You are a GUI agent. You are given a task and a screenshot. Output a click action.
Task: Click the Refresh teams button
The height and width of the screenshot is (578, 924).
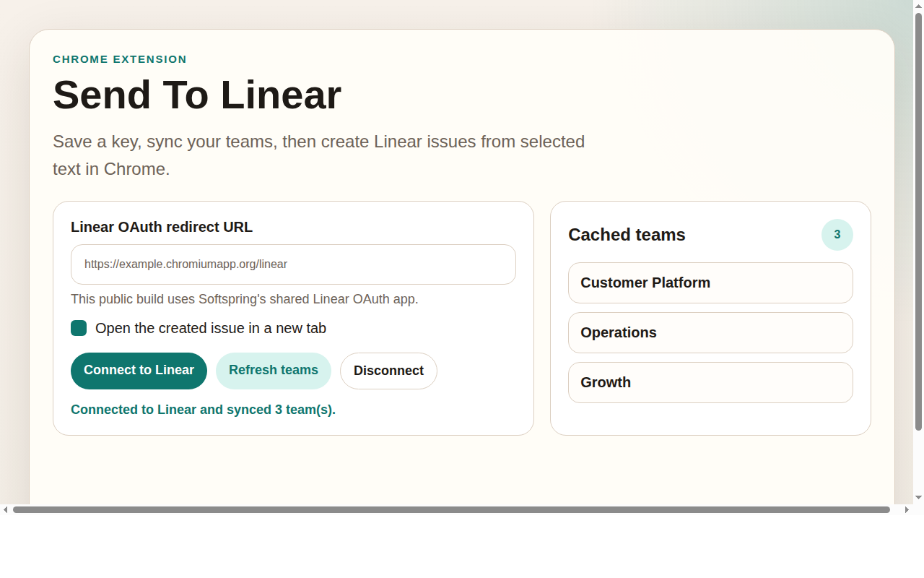pos(274,370)
